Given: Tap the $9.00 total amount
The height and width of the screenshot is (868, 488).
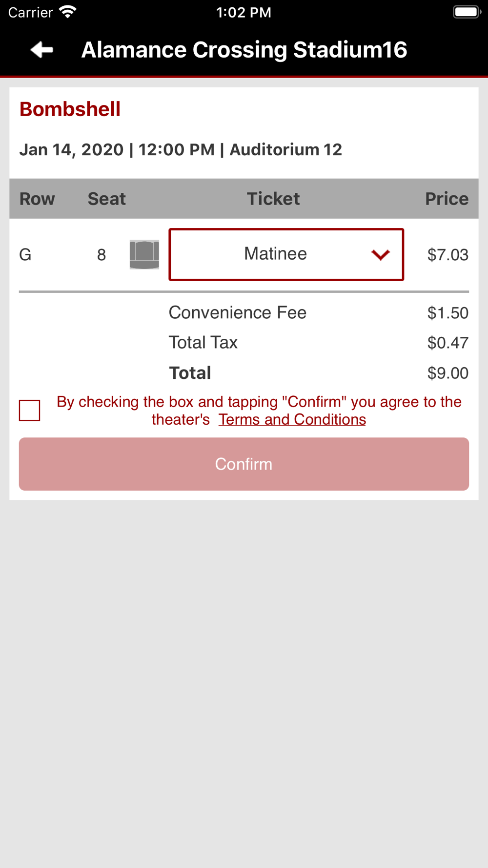Looking at the screenshot, I should [448, 373].
